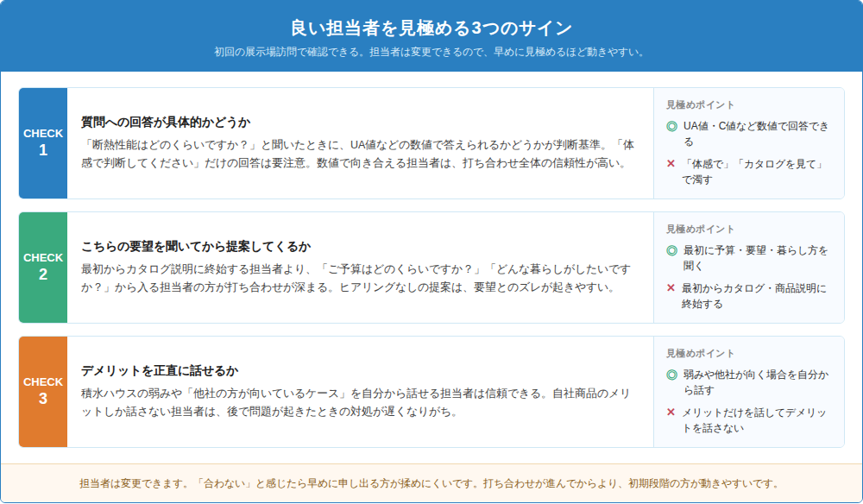Select the heading デメリットを正直に話せるか
This screenshot has width=863, height=504.
tap(160, 371)
